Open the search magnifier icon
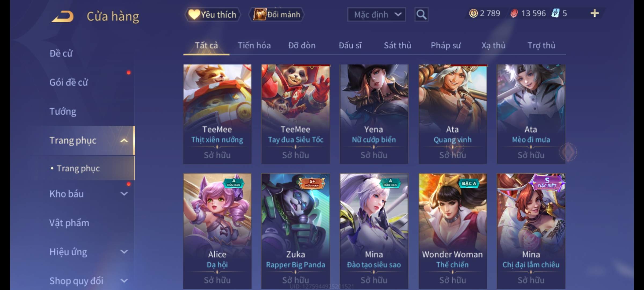The width and height of the screenshot is (644, 290). pos(421,15)
